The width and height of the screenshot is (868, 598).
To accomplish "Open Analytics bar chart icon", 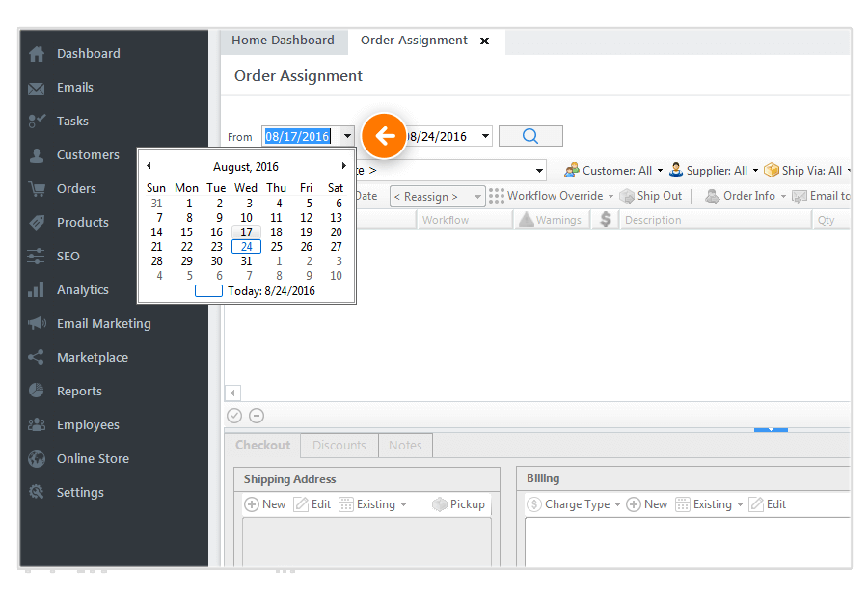I will (x=37, y=289).
